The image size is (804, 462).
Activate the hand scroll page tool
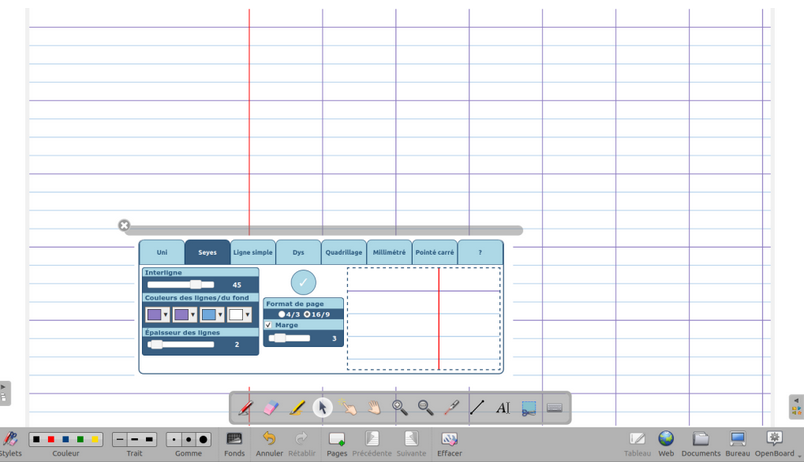click(374, 408)
